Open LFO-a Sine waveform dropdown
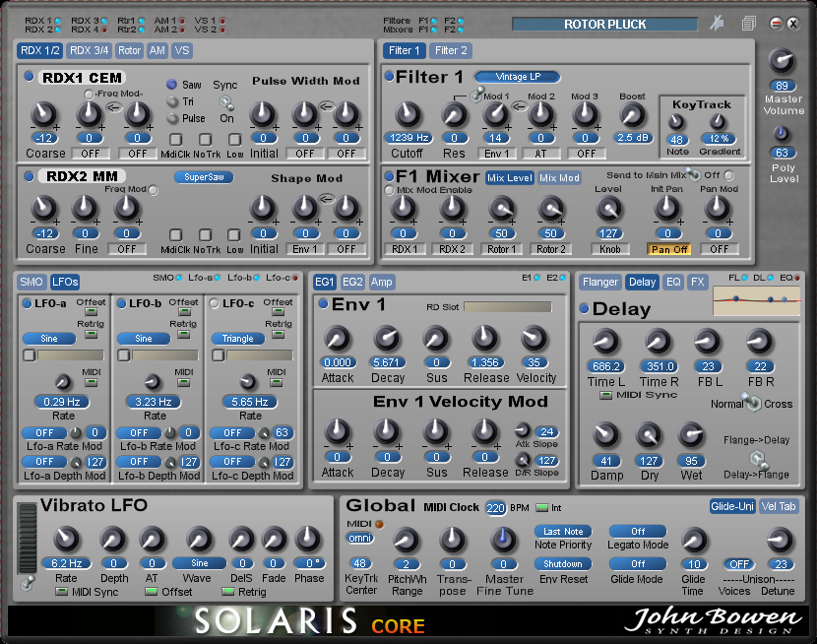Viewport: 817px width, 644px height. click(x=49, y=339)
